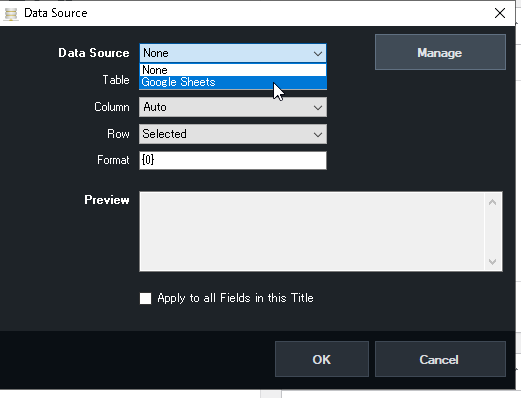The height and width of the screenshot is (398, 521).
Task: Confirm with the OK button
Action: tap(322, 359)
